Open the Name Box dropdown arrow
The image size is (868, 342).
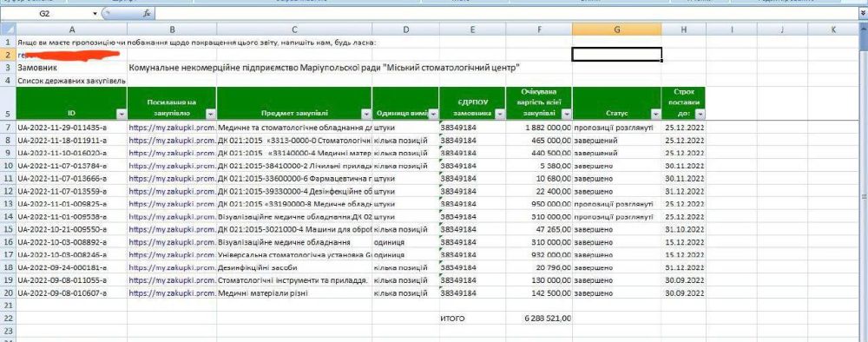95,13
